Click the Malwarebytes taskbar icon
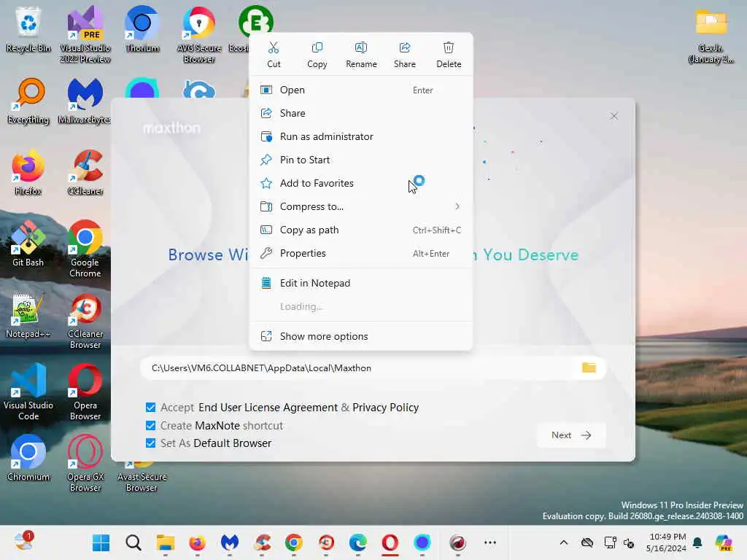 tap(230, 542)
